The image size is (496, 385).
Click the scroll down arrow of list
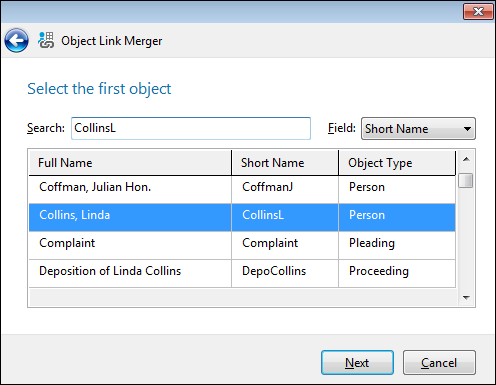point(466,297)
